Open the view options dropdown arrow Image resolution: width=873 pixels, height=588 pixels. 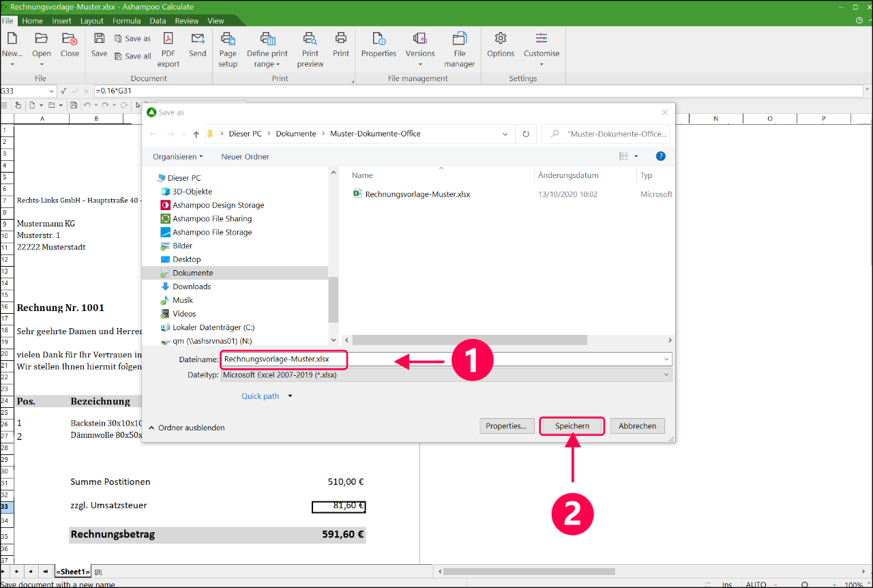(636, 156)
